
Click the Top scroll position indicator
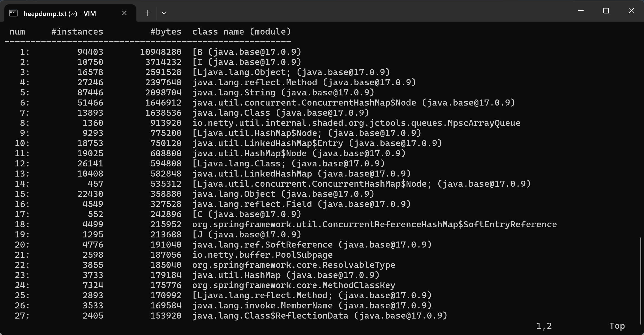pyautogui.click(x=617, y=326)
